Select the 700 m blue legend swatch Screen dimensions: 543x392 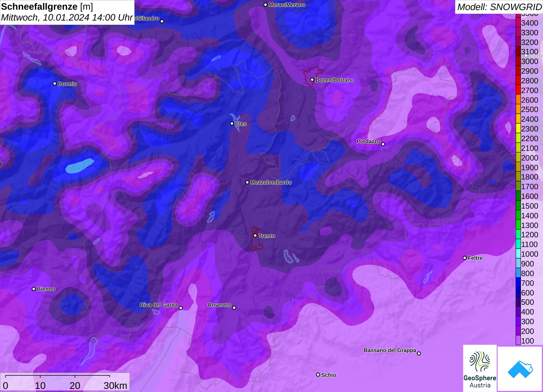tap(518, 283)
